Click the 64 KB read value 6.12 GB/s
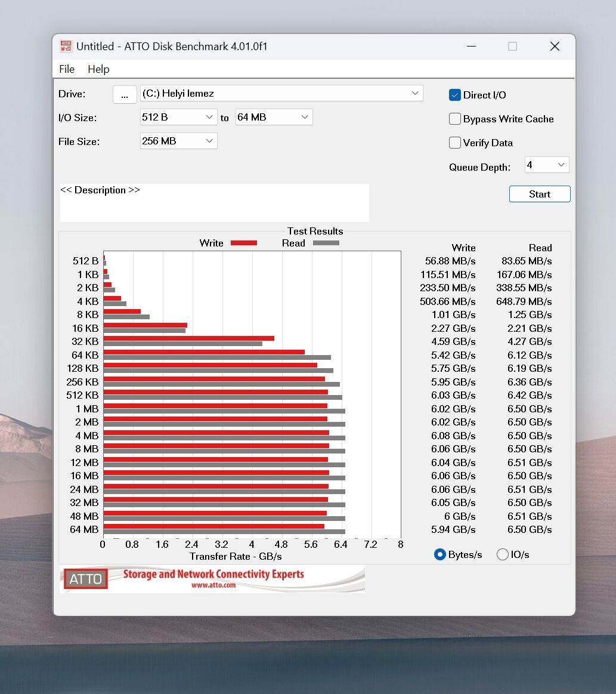 coord(530,355)
